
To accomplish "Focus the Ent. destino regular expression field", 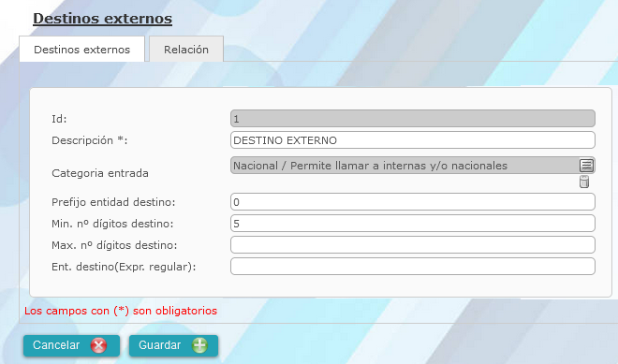I will 413,267.
